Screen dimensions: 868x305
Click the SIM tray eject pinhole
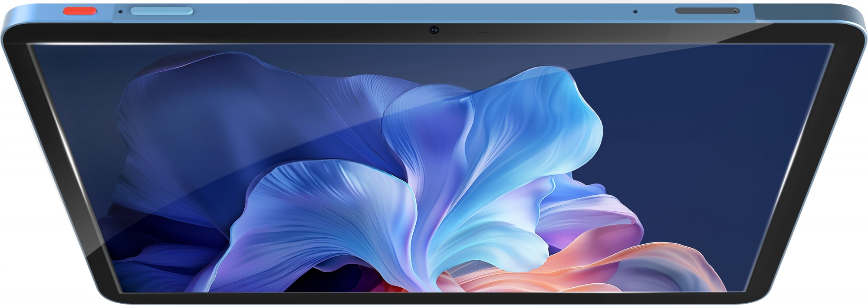coord(735,11)
